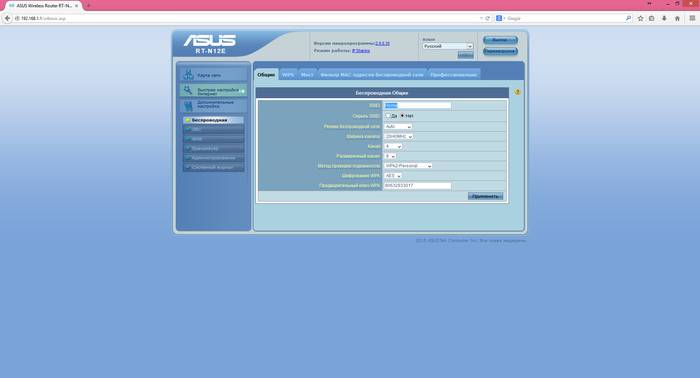Open authentication method dropdown showing WPA2-Personal

(408, 166)
